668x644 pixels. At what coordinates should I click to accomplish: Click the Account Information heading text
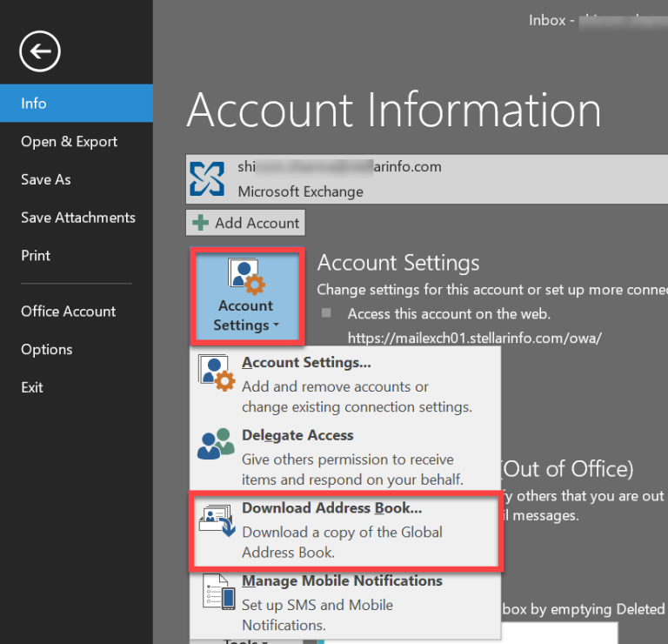[394, 110]
